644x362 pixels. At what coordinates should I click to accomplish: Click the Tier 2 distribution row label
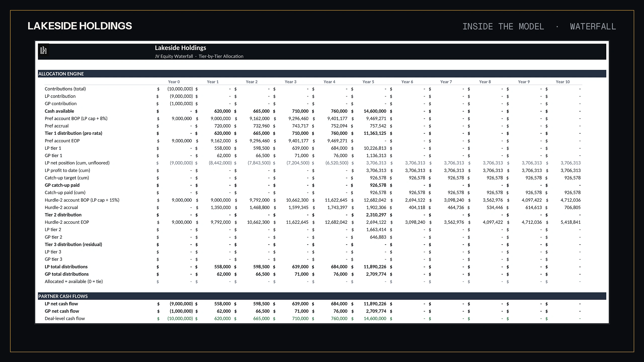pos(63,215)
